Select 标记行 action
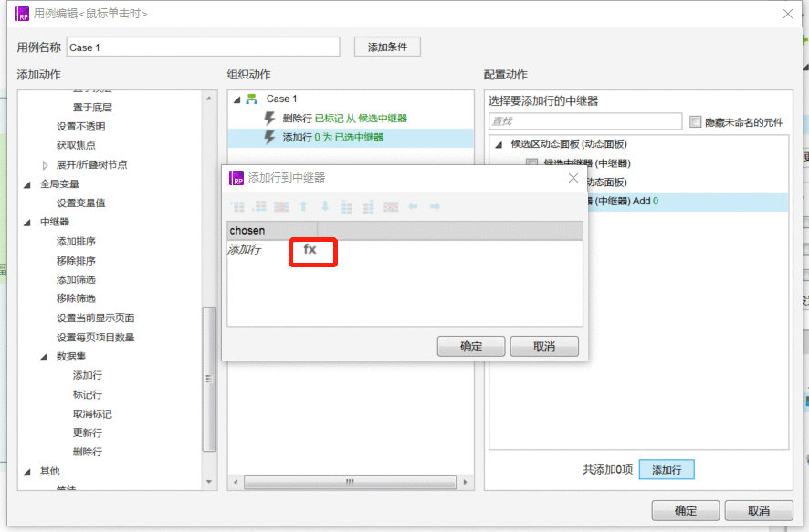Screen dimensions: 809x532 coord(87,395)
